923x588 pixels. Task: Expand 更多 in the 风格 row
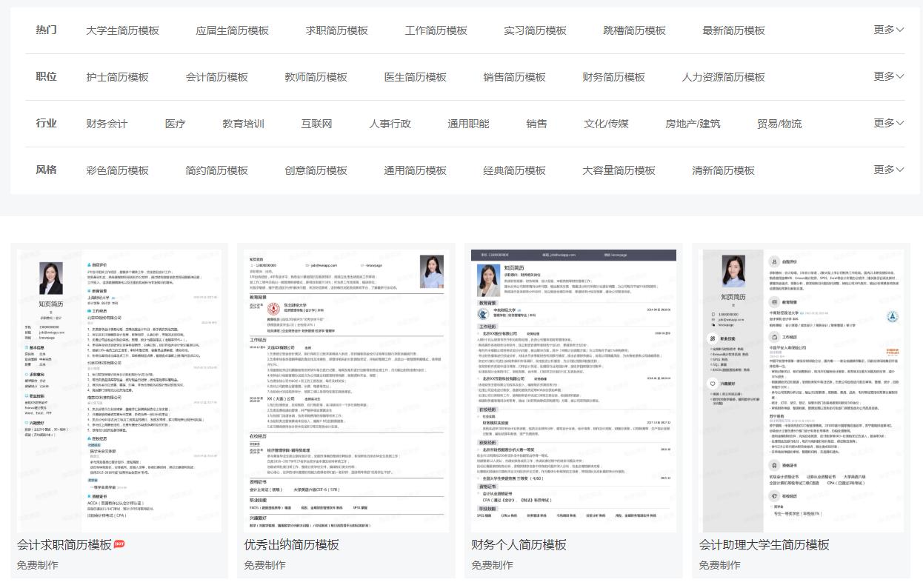(888, 170)
